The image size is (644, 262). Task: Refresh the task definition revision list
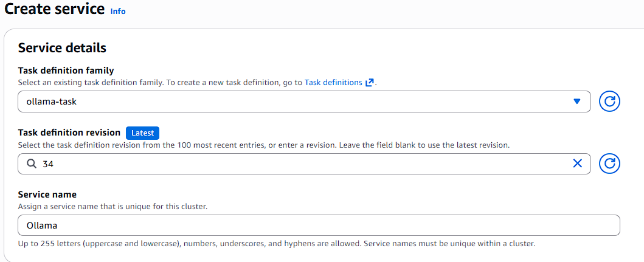coord(609,164)
